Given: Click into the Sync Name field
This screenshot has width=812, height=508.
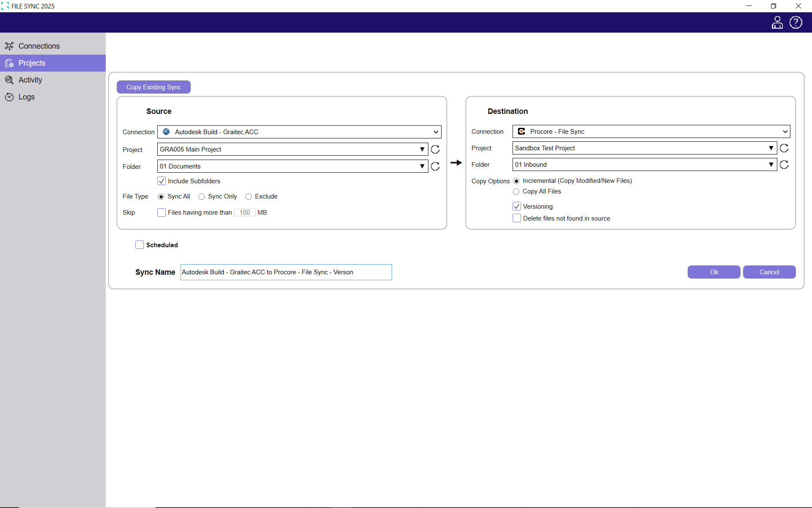Looking at the screenshot, I should (286, 272).
